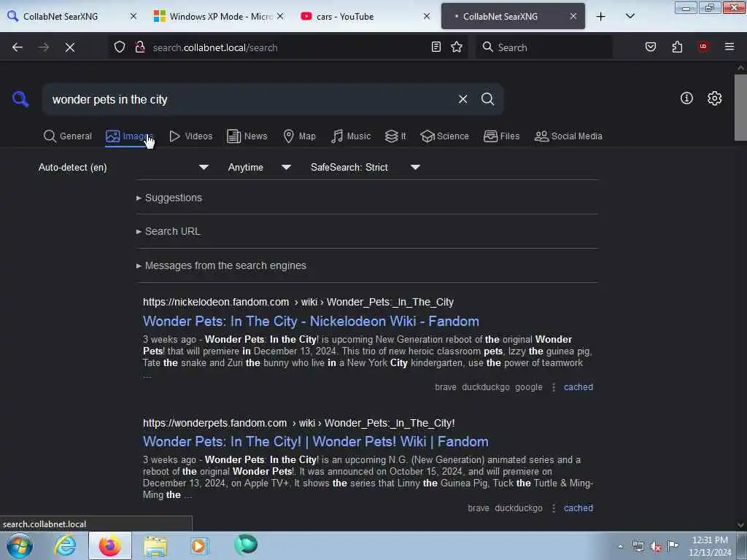Image resolution: width=747 pixels, height=560 pixels.
Task: Open Windows Start orb
Action: coord(20,545)
